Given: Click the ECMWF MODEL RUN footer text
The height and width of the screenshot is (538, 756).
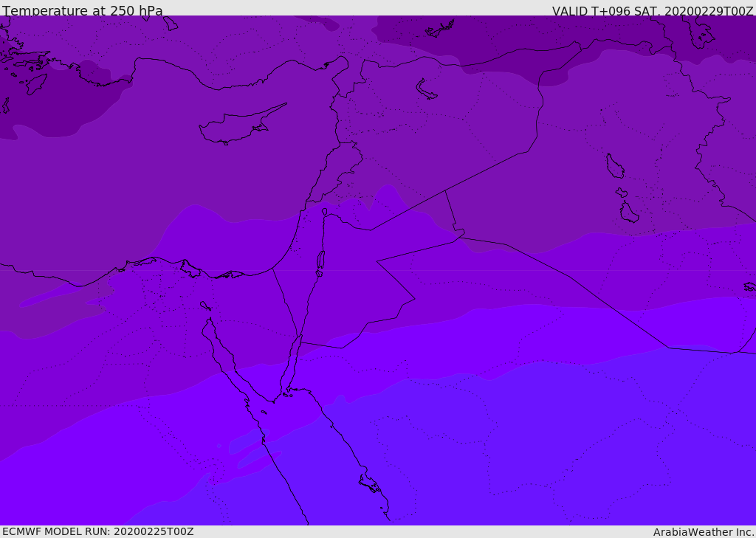Looking at the screenshot, I should coord(97,531).
